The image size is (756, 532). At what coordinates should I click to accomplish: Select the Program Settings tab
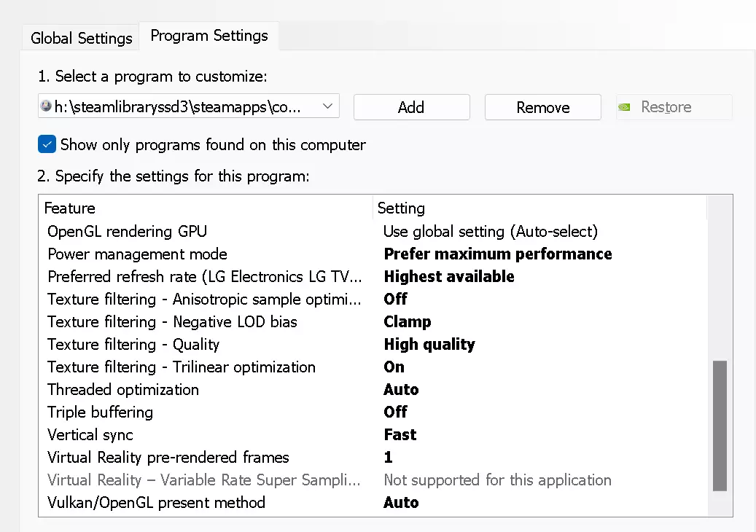tap(209, 36)
